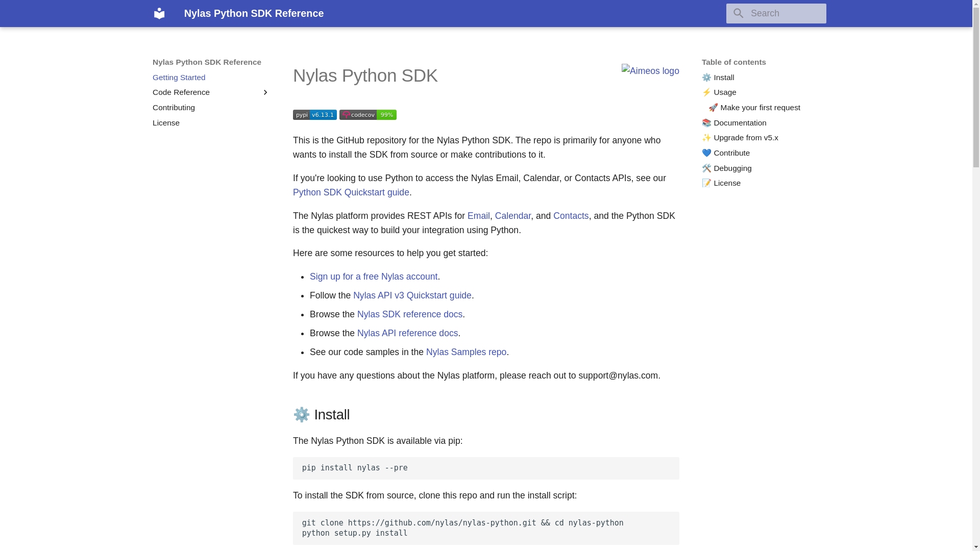The width and height of the screenshot is (980, 551).
Task: Follow the Calendar API link
Action: 512,216
